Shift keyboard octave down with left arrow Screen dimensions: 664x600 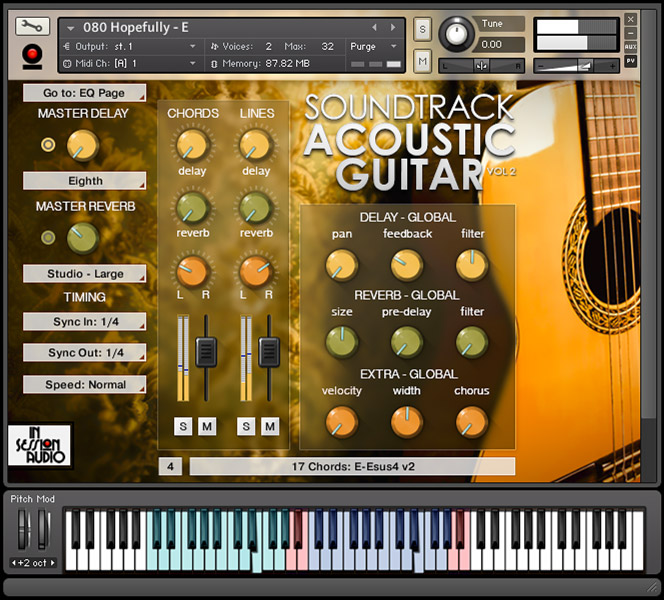[14, 563]
